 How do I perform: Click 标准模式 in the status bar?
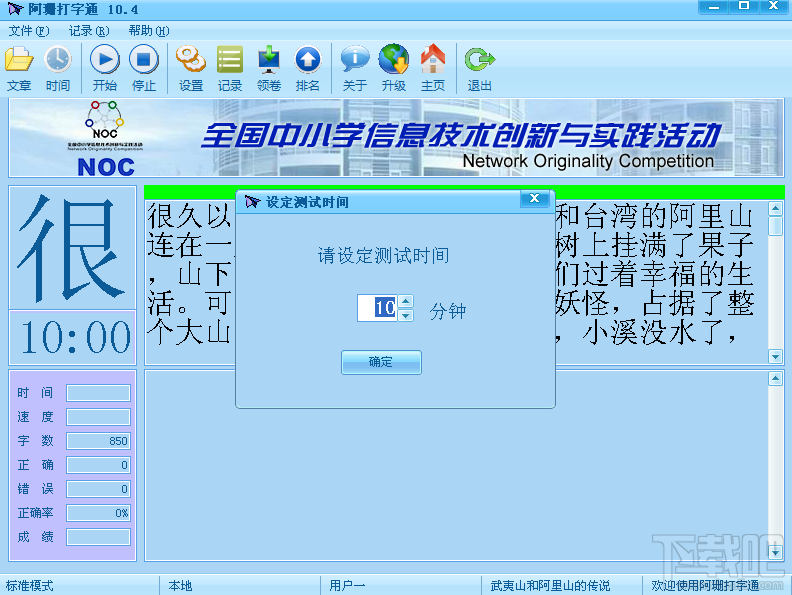tap(29, 586)
